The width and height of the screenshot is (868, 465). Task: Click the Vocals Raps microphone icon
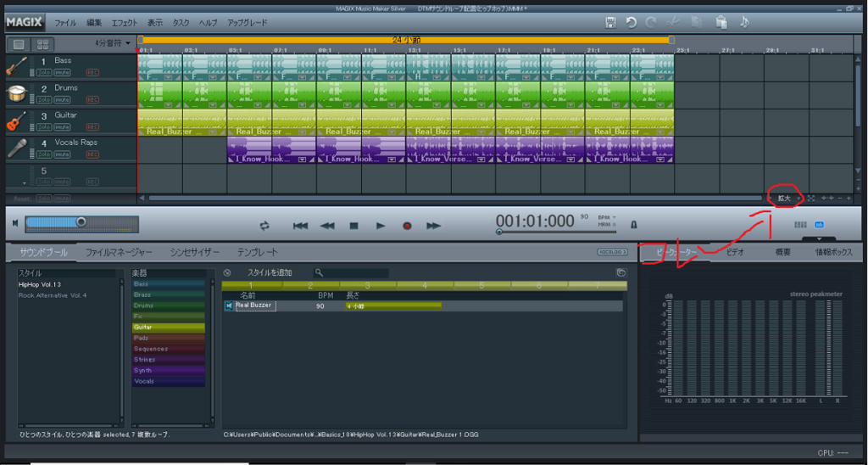[x=17, y=148]
